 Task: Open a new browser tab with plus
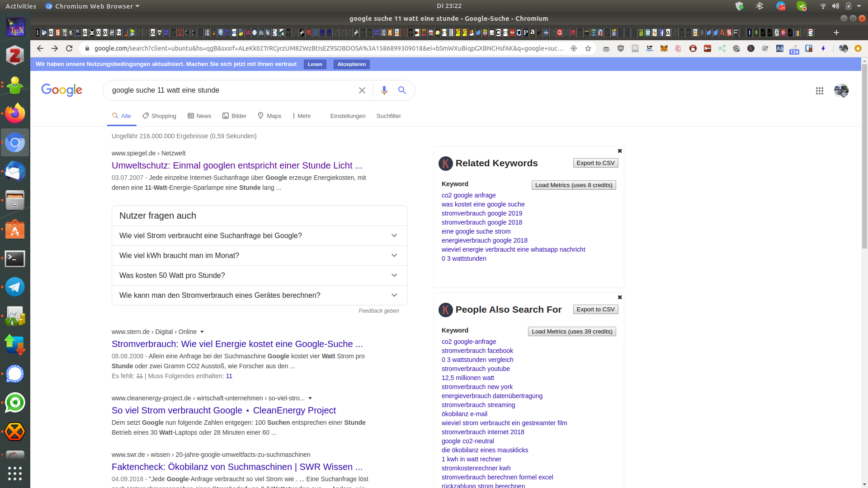tap(836, 33)
